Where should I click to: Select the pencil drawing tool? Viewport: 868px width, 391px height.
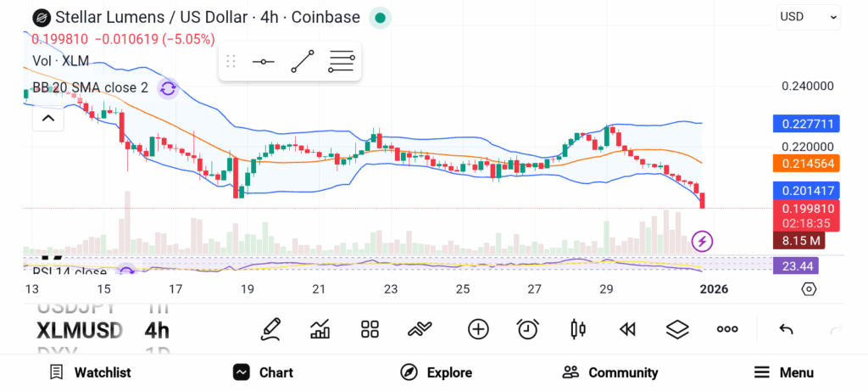click(271, 328)
